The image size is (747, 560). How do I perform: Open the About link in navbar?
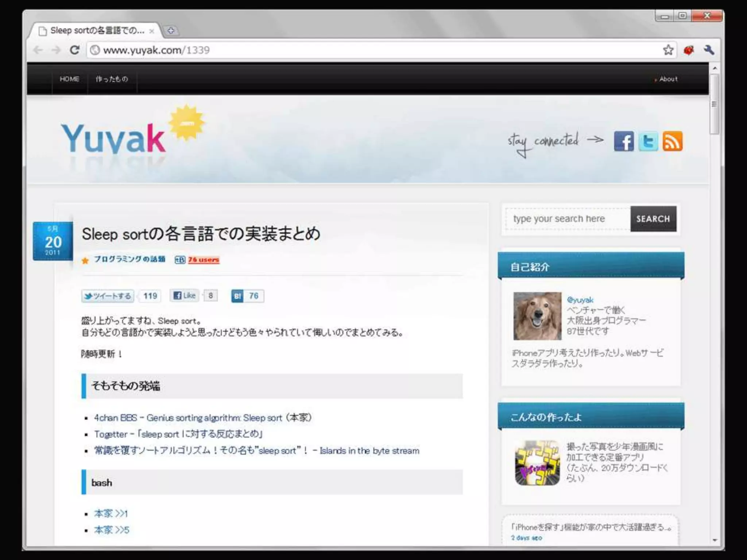pos(668,79)
